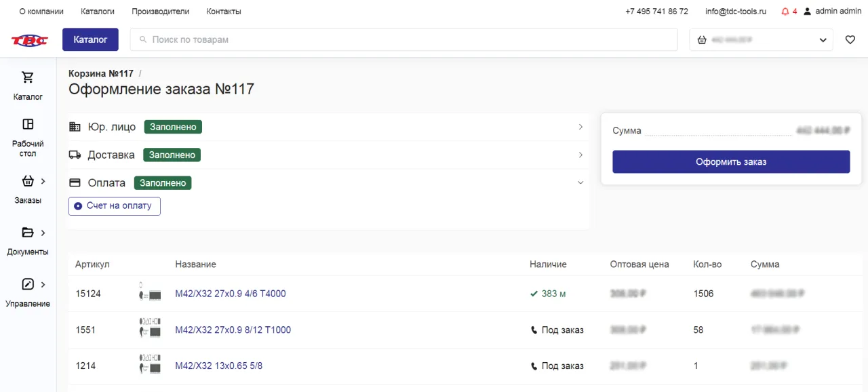This screenshot has height=392, width=868.
Task: Open the Каталог cart icon in sidebar
Action: [28, 77]
